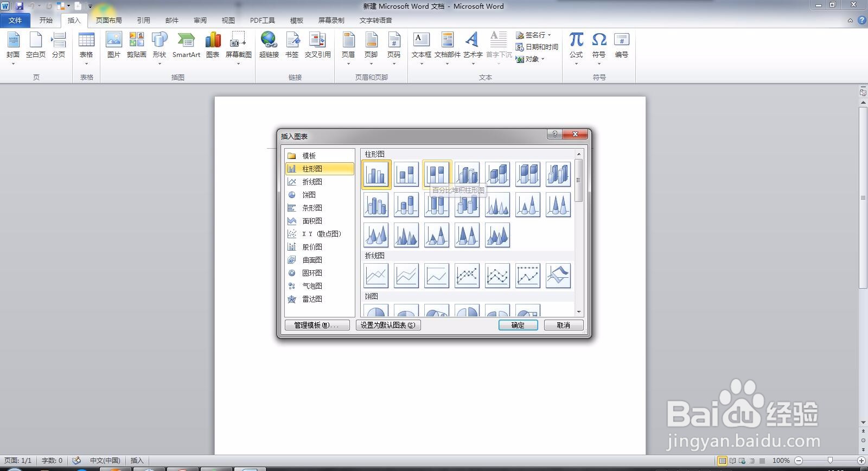Screen dimensions: 868x471
Task: Click the dialog help question-mark button
Action: click(x=554, y=134)
